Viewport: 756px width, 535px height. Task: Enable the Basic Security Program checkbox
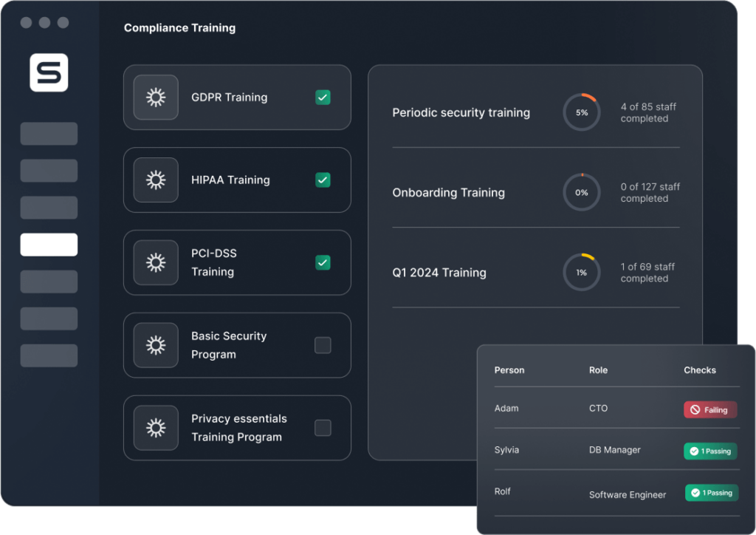[x=323, y=345]
